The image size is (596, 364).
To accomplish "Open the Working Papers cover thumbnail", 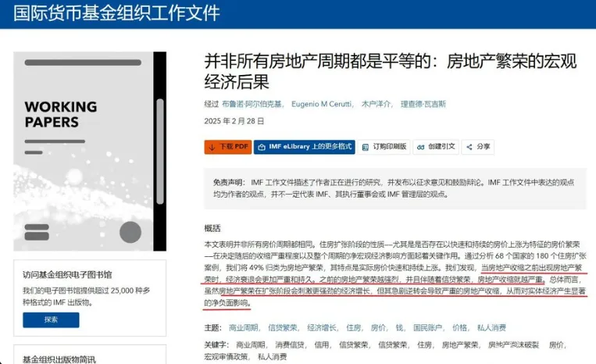I will coord(90,152).
